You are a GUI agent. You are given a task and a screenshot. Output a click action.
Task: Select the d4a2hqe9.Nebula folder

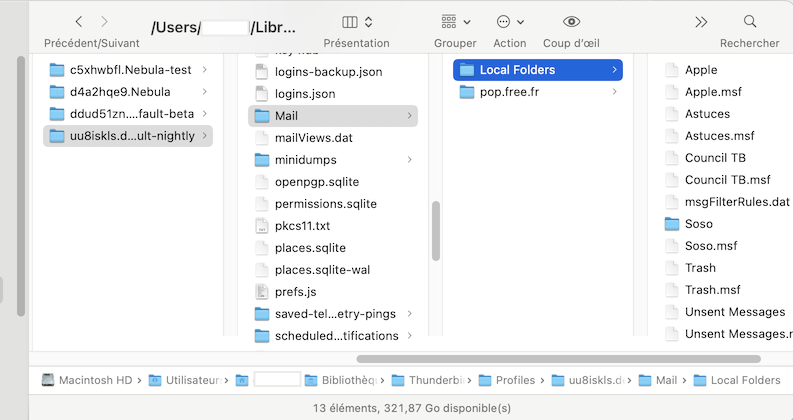(x=128, y=92)
